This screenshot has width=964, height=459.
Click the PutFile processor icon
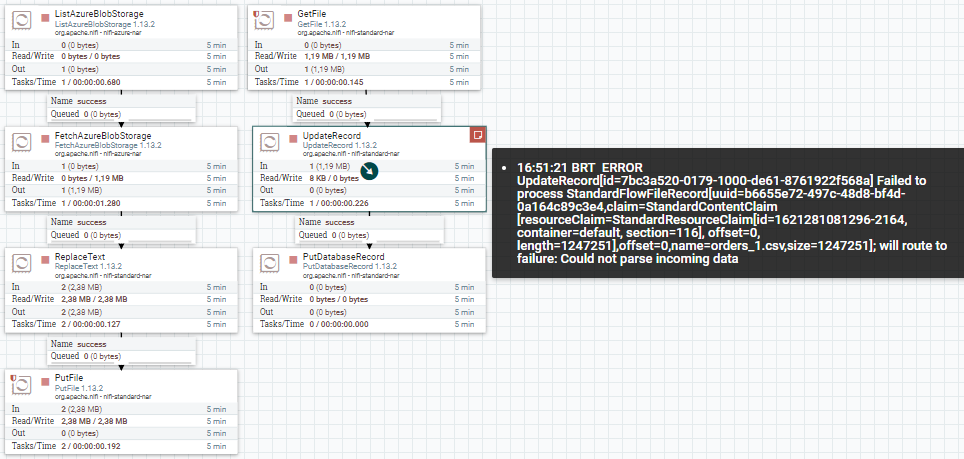pyautogui.click(x=22, y=385)
